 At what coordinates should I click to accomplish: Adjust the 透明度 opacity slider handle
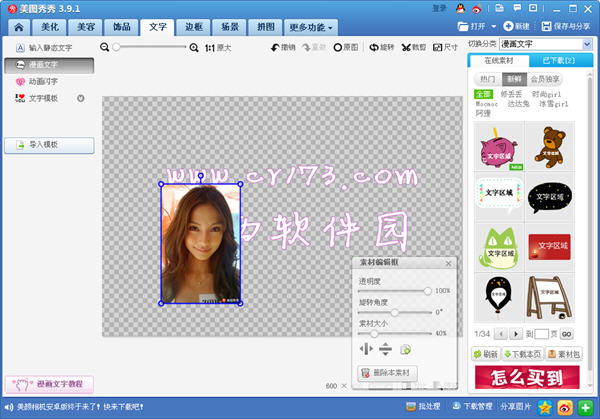[x=427, y=291]
